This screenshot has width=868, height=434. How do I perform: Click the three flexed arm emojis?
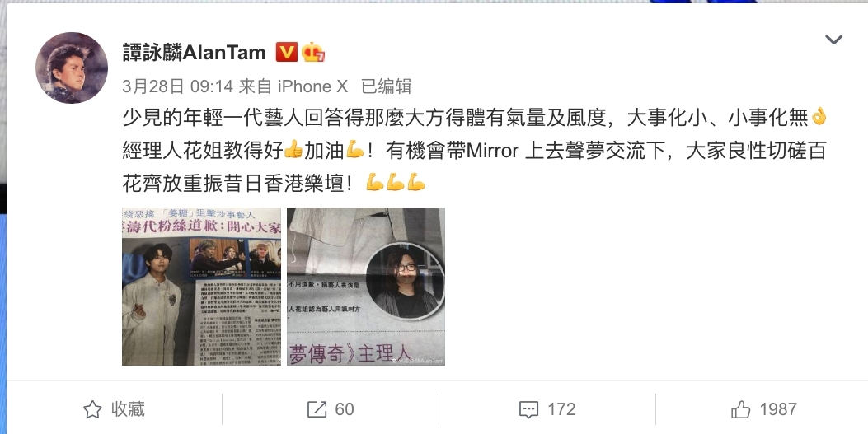(x=395, y=182)
